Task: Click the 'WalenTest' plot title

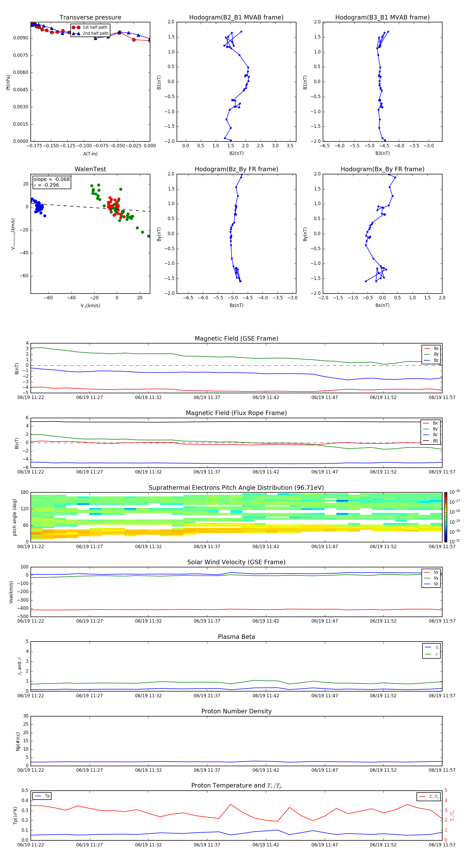Action: pos(90,169)
